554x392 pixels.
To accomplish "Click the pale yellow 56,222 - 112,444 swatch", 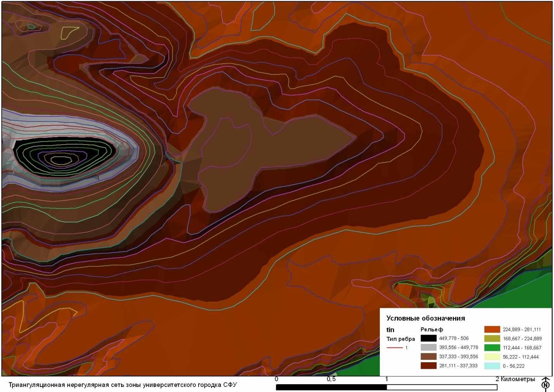I will click(492, 357).
